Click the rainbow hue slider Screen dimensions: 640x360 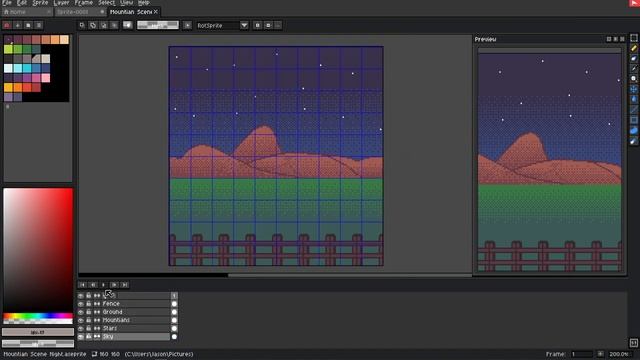click(x=38, y=316)
